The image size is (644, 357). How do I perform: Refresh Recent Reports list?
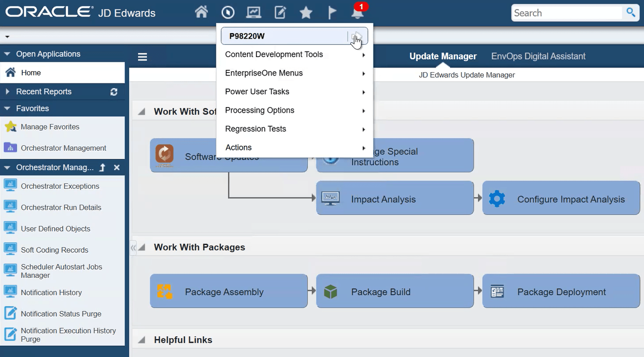[x=114, y=92]
